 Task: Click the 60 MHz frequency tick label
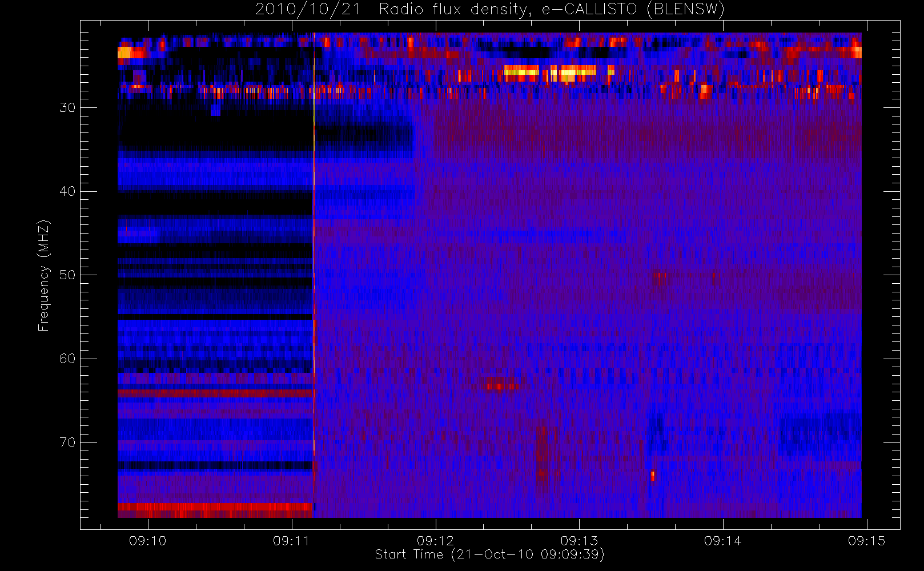(67, 359)
